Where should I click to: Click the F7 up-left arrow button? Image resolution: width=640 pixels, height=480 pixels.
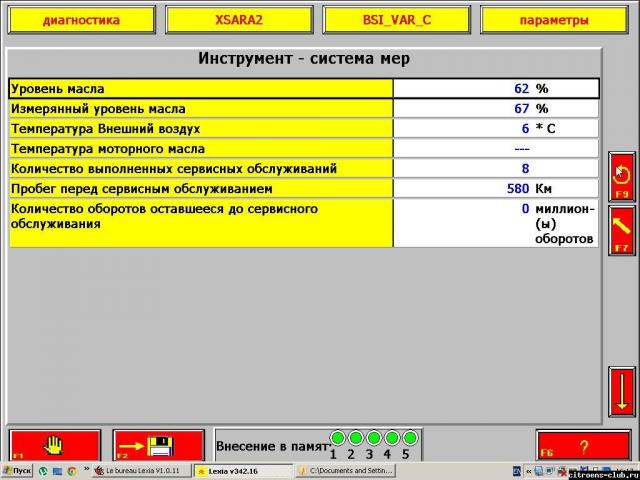[x=622, y=231]
